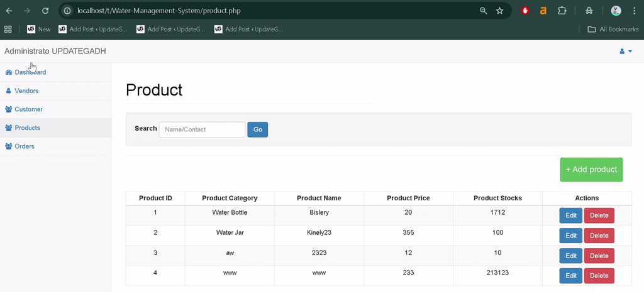Open the extensions puzzle icon
This screenshot has height=292, width=644.
tap(562, 11)
